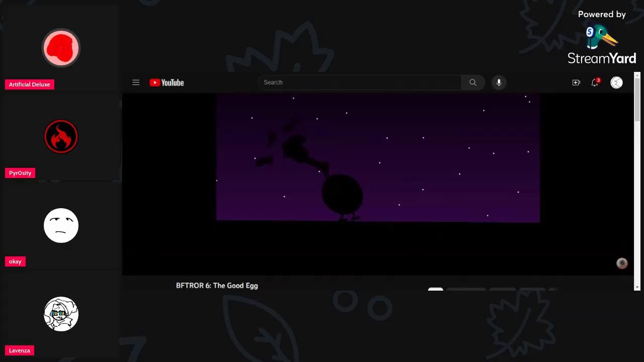
Task: Click the page scrollbar thumb
Action: click(637, 100)
